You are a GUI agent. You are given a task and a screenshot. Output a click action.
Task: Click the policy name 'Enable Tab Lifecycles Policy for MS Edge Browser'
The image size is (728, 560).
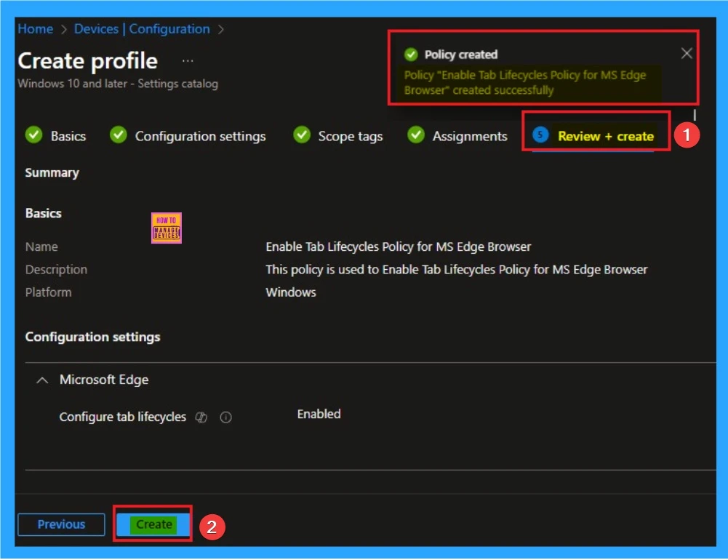(398, 247)
